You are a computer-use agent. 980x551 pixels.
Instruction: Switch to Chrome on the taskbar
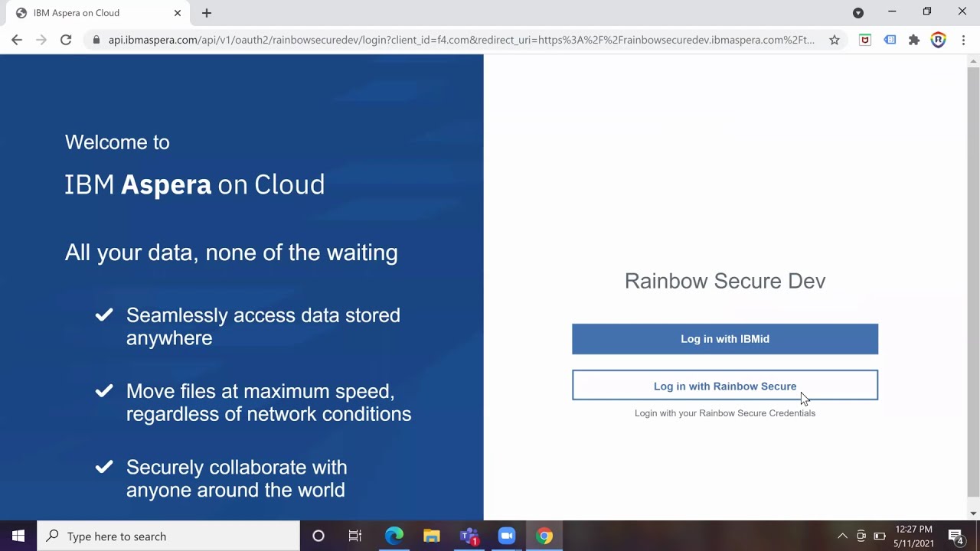pyautogui.click(x=544, y=536)
